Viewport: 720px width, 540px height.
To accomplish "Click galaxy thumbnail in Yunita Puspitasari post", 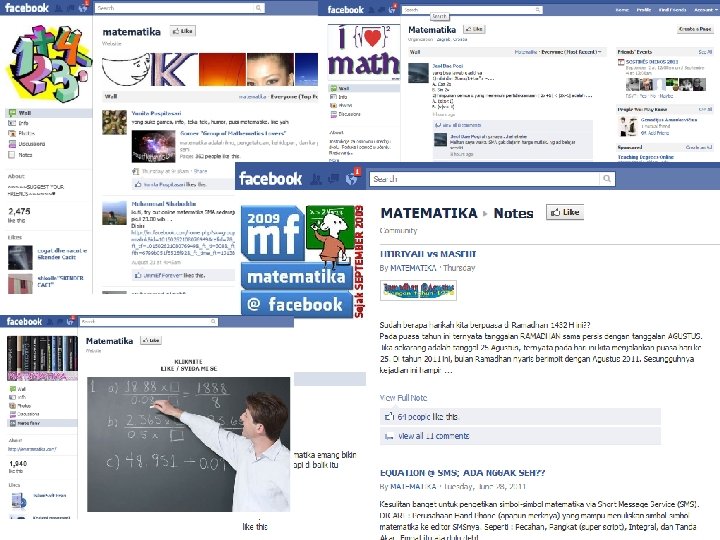I will 153,146.
